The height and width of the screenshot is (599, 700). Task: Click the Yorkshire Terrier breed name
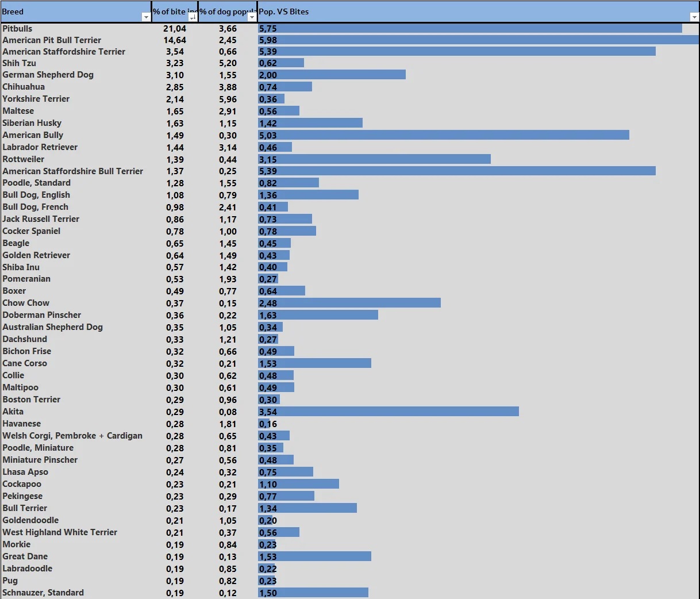point(36,99)
